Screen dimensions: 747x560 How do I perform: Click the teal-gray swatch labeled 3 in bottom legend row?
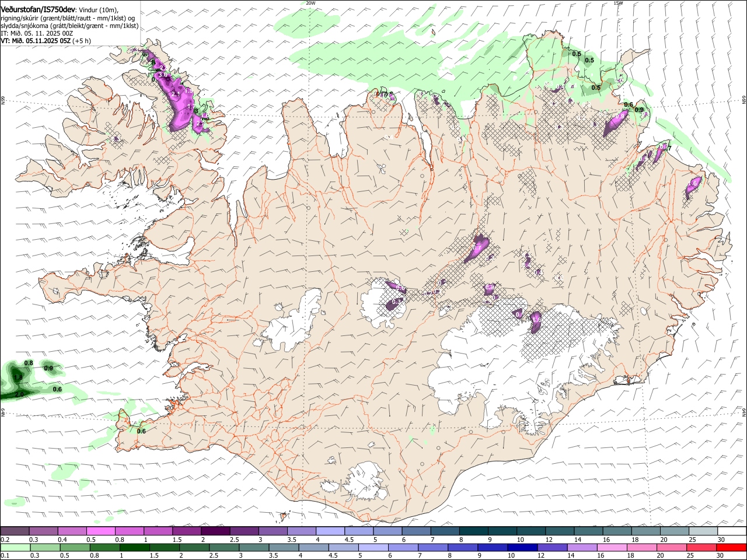click(x=254, y=548)
